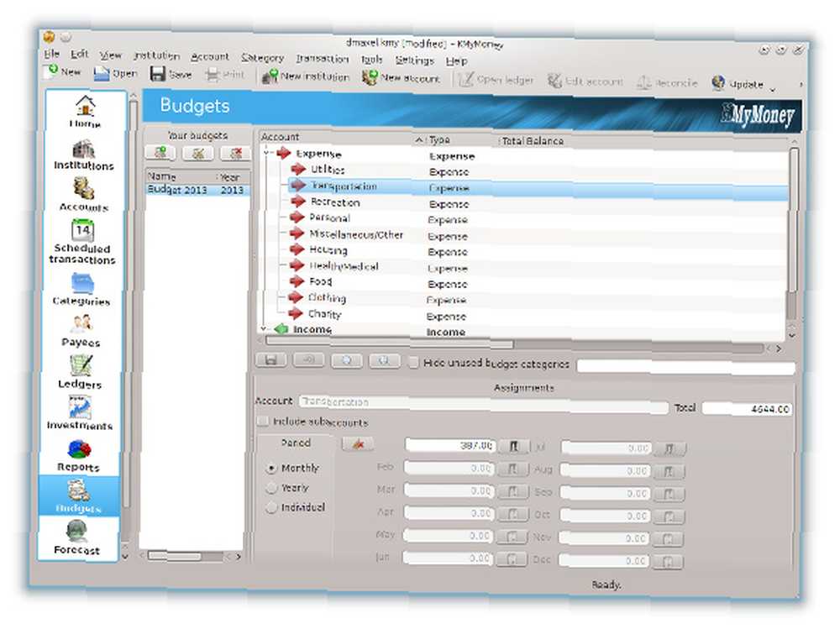The image size is (840, 629).
Task: Open the Tools menu
Action: (x=372, y=60)
